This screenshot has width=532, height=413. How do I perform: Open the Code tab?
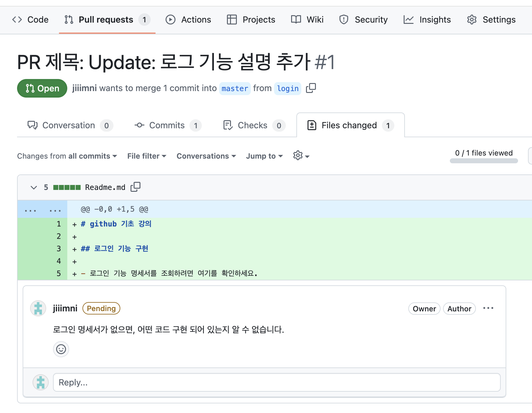coord(30,20)
